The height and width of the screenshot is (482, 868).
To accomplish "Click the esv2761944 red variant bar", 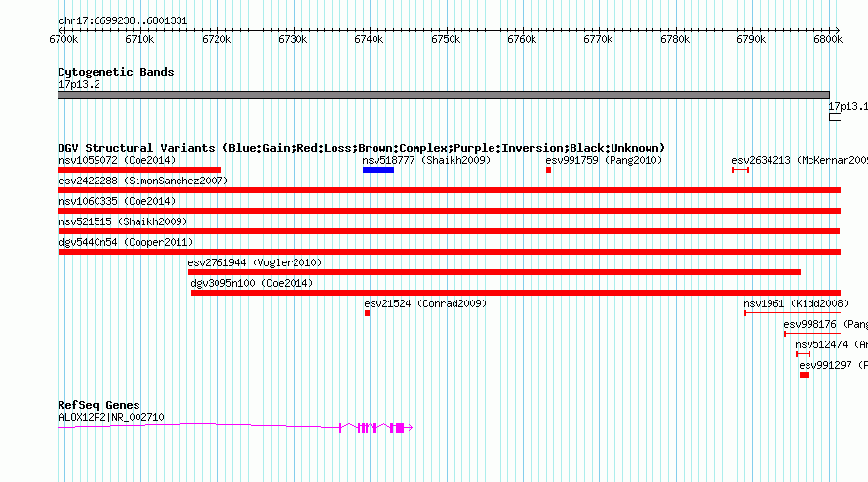I will pos(494,272).
